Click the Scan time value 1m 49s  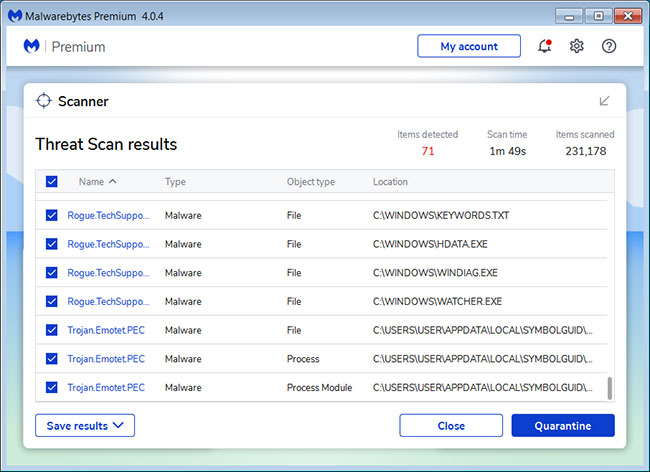tap(507, 151)
